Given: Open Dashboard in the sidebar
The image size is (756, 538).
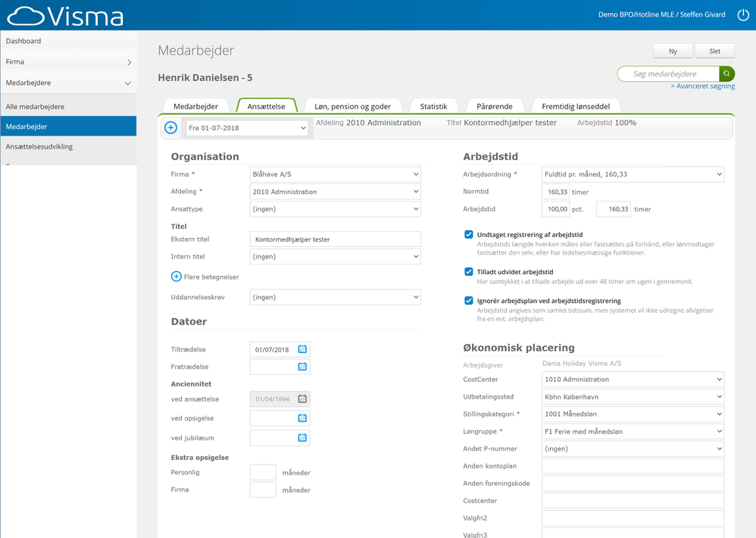Looking at the screenshot, I should point(68,41).
